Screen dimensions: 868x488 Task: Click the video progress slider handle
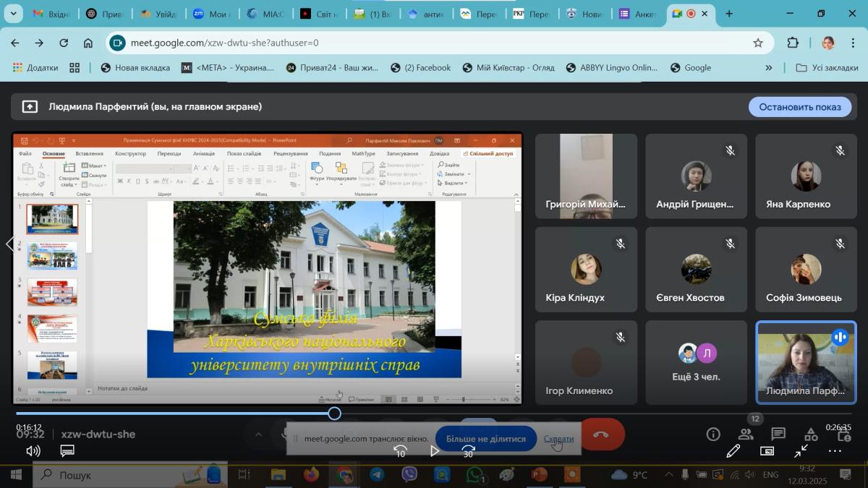[x=334, y=414]
